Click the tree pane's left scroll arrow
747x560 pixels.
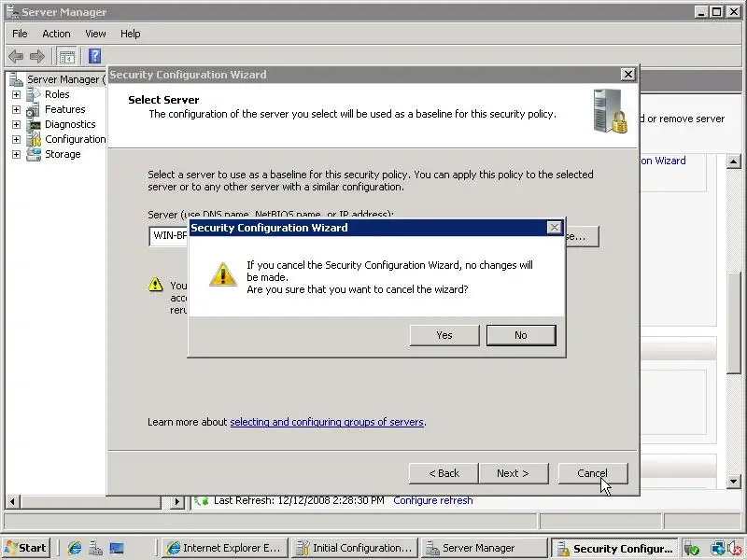click(12, 501)
